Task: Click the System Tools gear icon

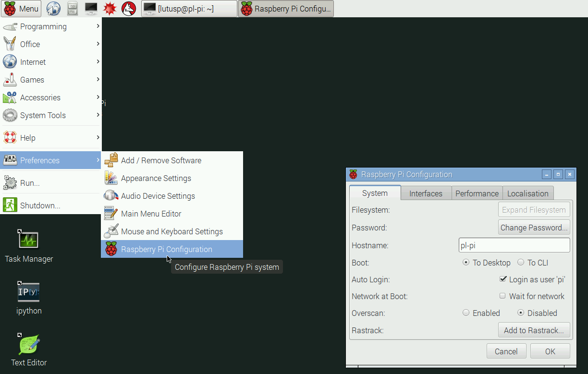Action: tap(10, 115)
